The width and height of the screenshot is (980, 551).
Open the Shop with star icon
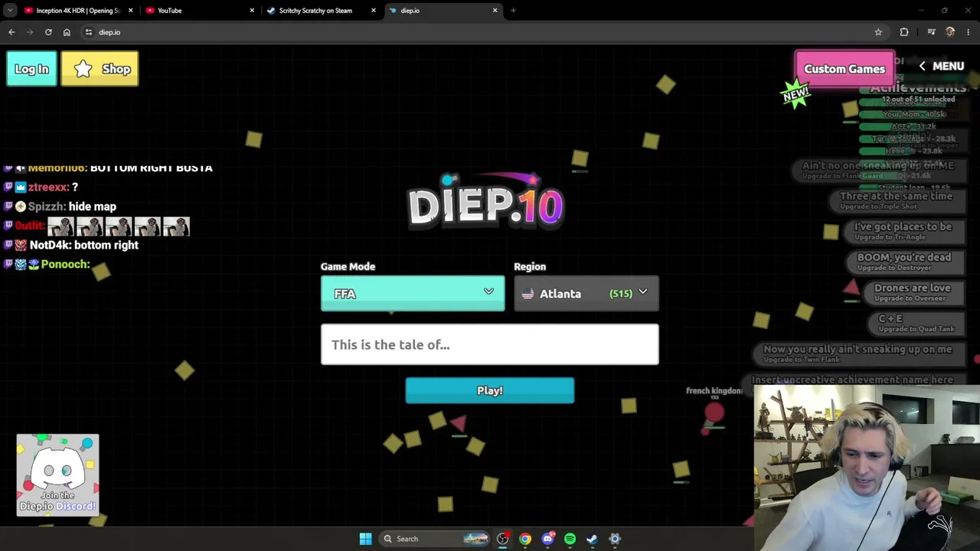[x=100, y=69]
